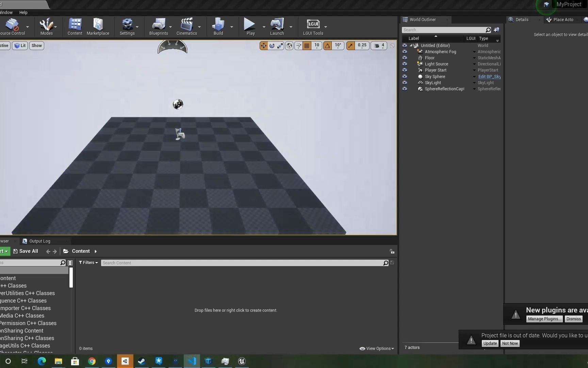Open Steam from the taskbar
588x368 pixels.
coord(142,361)
